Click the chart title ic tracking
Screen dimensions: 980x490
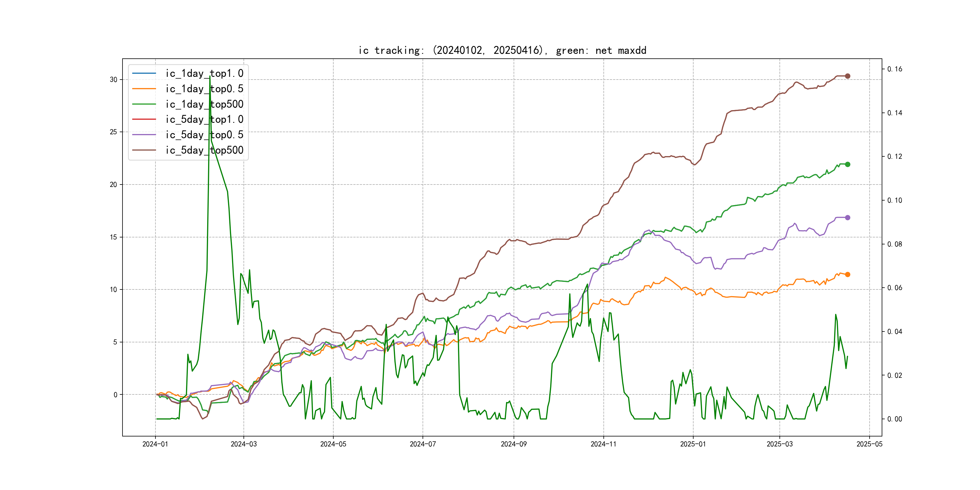502,50
